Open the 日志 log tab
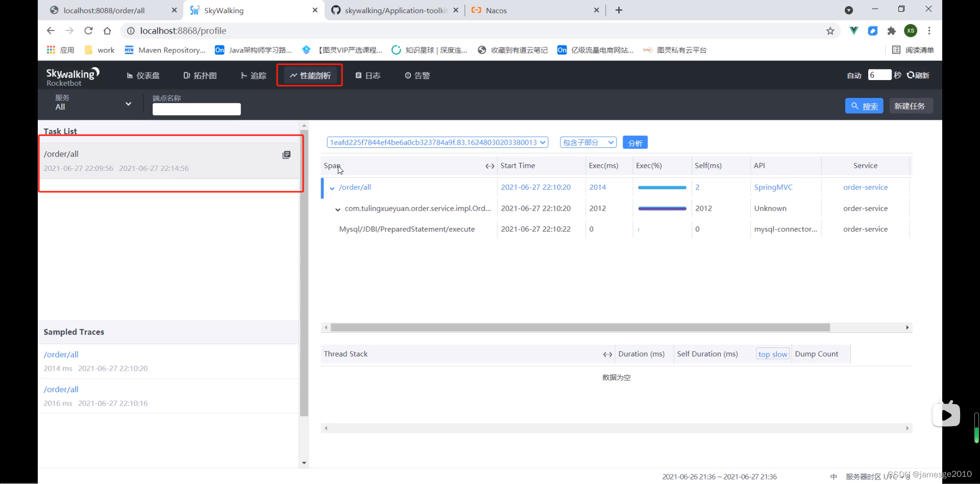The height and width of the screenshot is (484, 980). click(x=368, y=75)
